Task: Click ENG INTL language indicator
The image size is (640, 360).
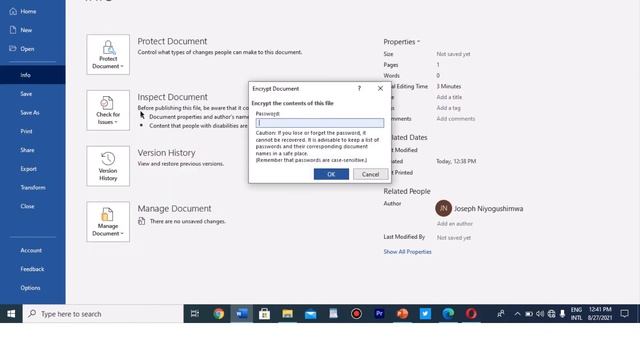Action: (576, 313)
